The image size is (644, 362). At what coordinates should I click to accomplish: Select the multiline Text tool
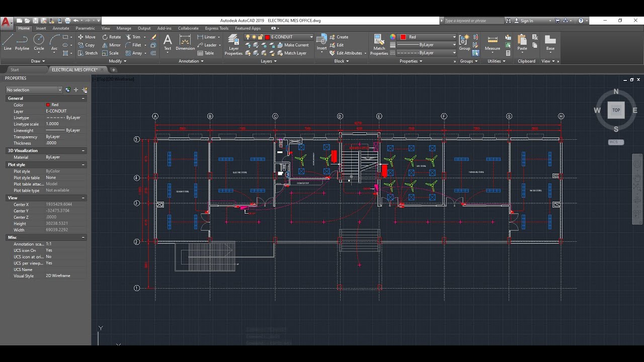pyautogui.click(x=168, y=42)
